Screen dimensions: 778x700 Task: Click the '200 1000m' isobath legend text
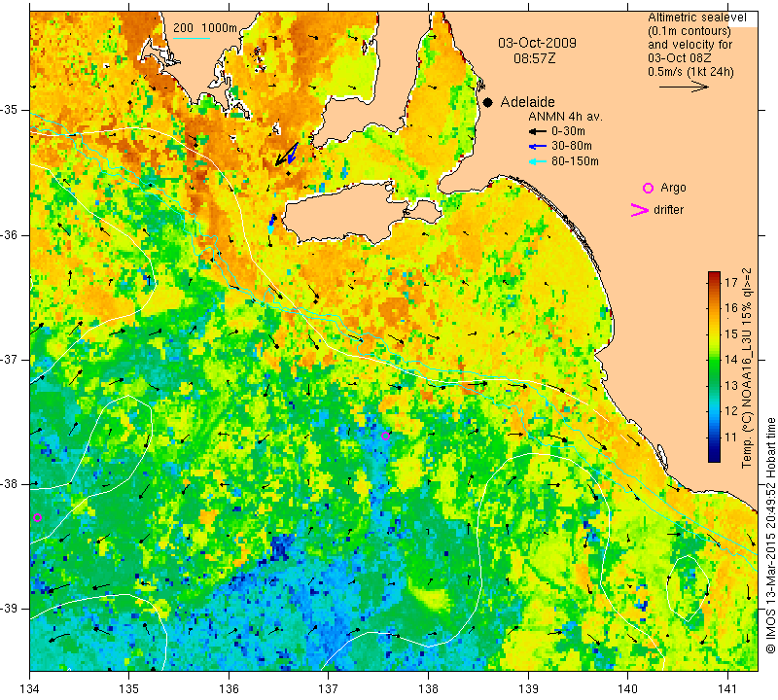(205, 28)
